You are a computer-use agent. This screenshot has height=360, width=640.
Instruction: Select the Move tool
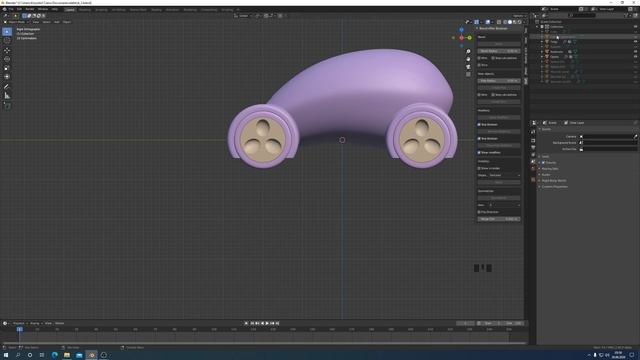click(x=7, y=51)
